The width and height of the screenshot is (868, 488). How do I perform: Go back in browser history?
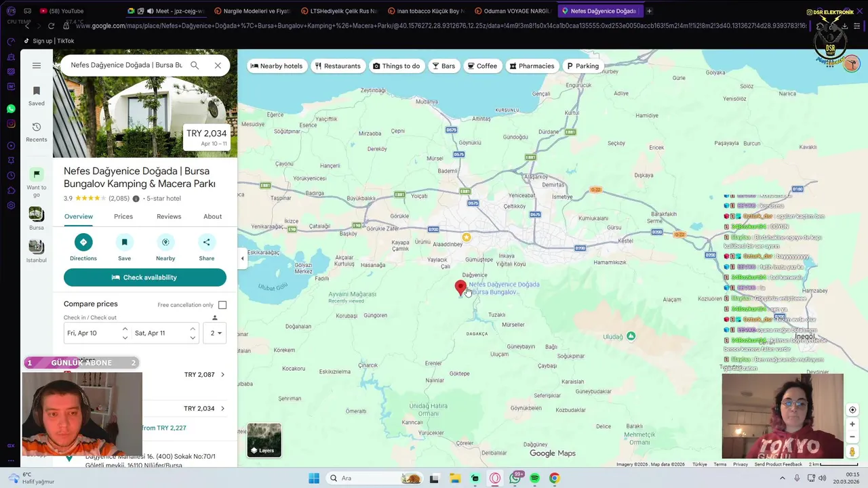pyautogui.click(x=27, y=26)
